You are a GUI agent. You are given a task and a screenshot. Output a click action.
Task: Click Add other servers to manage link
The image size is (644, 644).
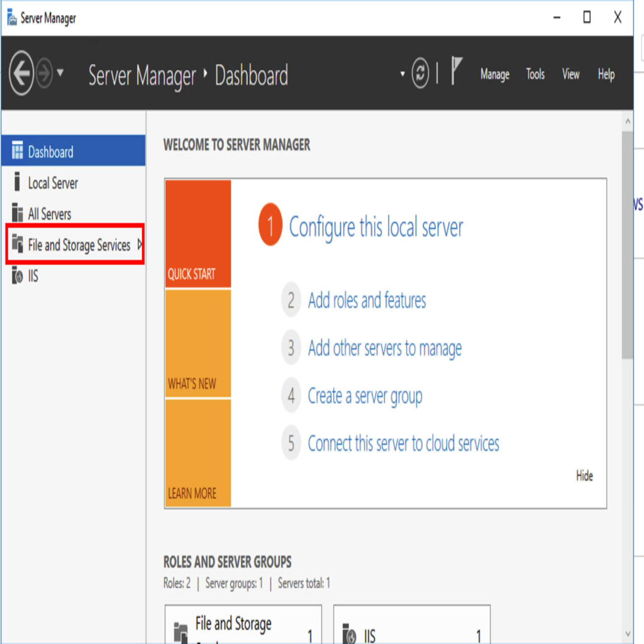point(385,348)
